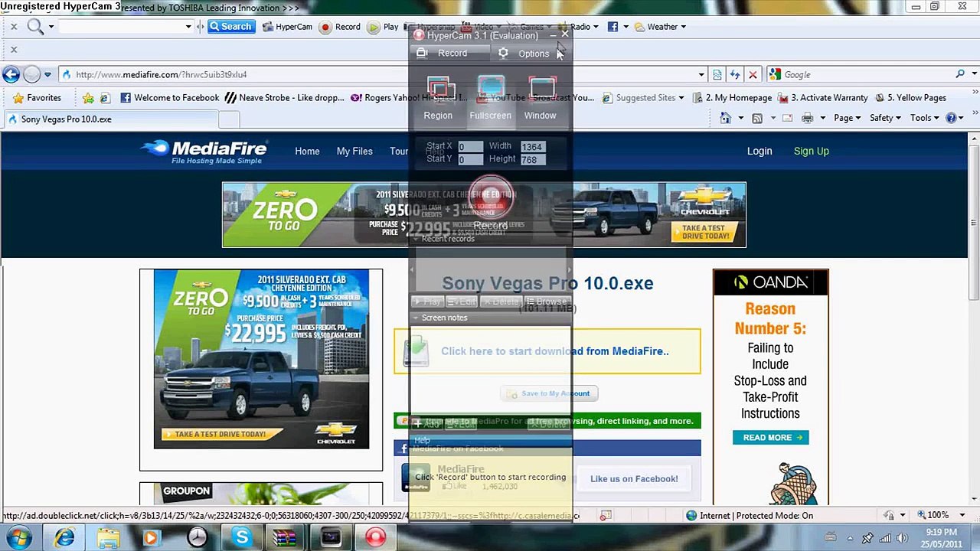Click the Like us on Facebook button
This screenshot has height=551, width=980.
(634, 479)
